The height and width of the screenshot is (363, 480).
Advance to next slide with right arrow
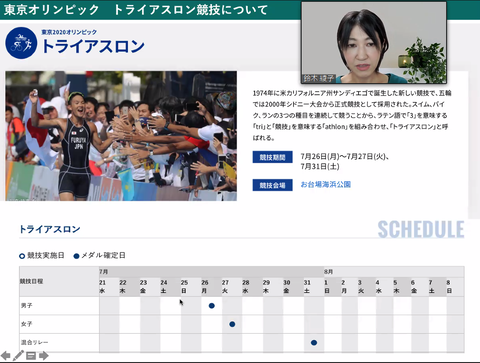(x=44, y=355)
